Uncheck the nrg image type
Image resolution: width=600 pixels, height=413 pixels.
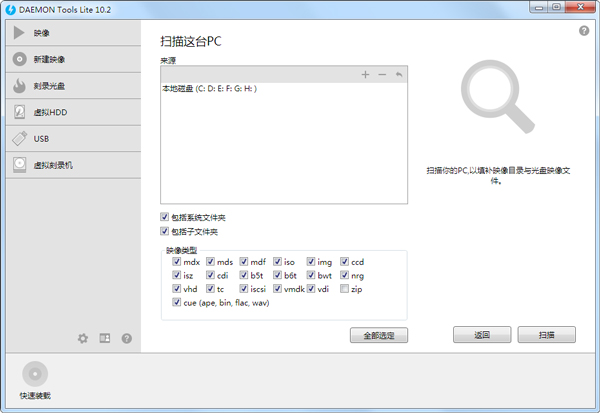point(344,275)
